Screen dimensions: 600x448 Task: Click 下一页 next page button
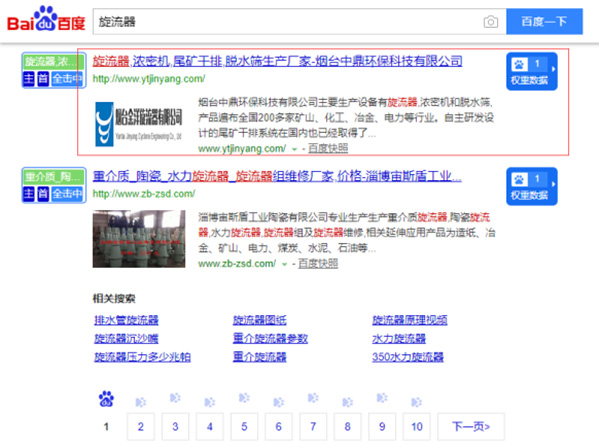click(471, 427)
